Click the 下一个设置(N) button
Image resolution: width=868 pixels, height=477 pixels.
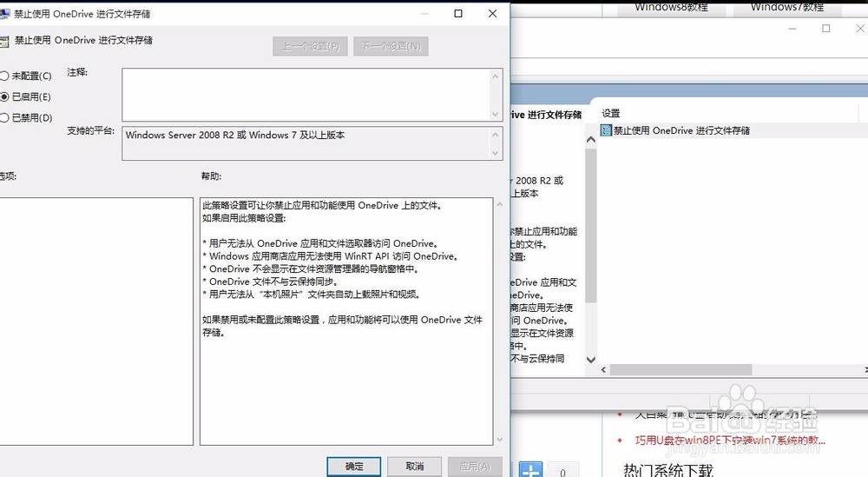tap(391, 47)
